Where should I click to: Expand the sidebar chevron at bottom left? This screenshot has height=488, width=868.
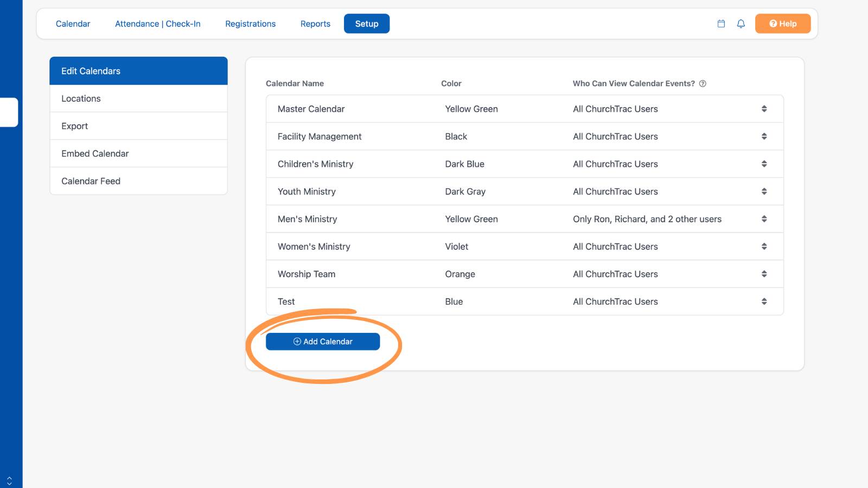coord(9,481)
